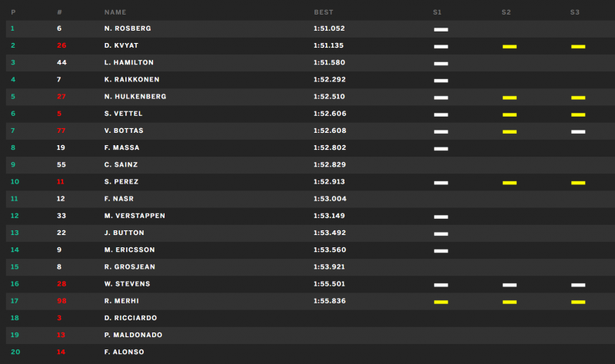The width and height of the screenshot is (615, 364).
Task: Click the BEST column header
Action: click(x=324, y=12)
